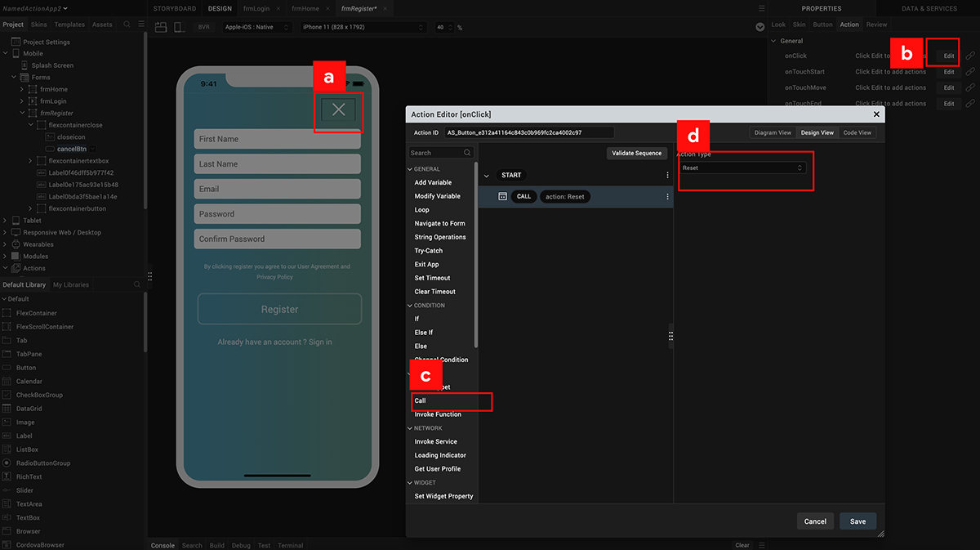Collapse the GENERAL actions section
980x550 pixels.
[x=411, y=169]
